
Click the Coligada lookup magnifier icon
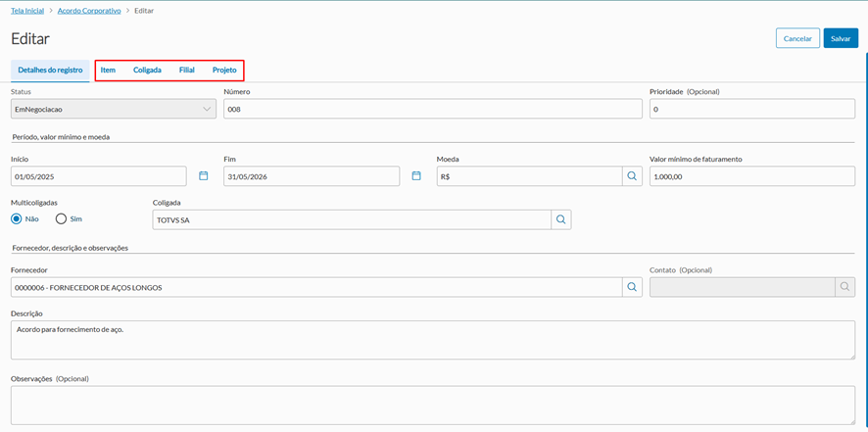coord(561,220)
